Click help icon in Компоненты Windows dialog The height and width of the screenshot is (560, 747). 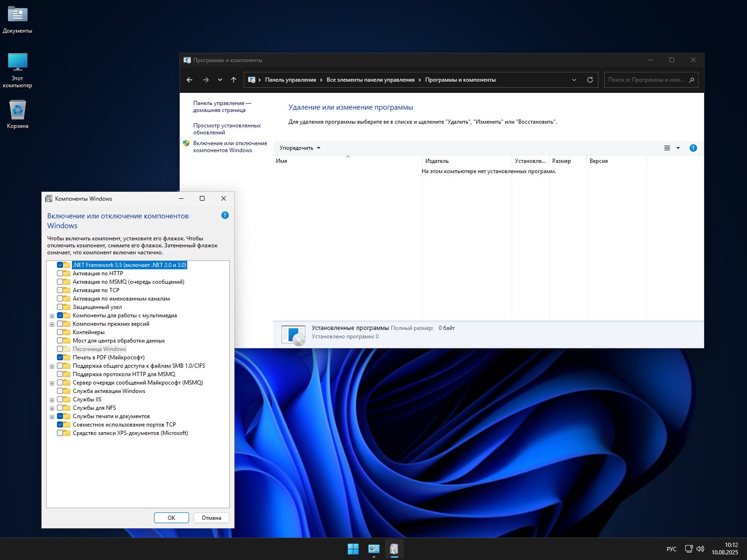point(225,215)
